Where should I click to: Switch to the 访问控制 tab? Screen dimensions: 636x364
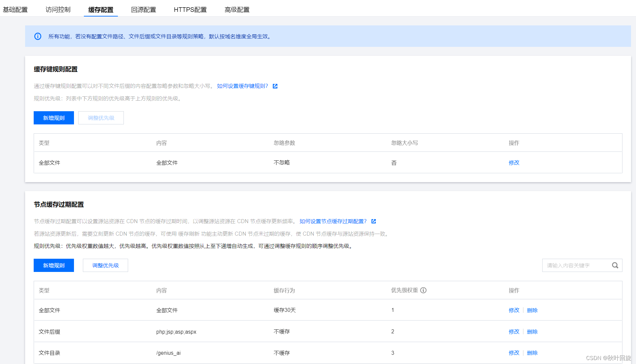tap(58, 9)
